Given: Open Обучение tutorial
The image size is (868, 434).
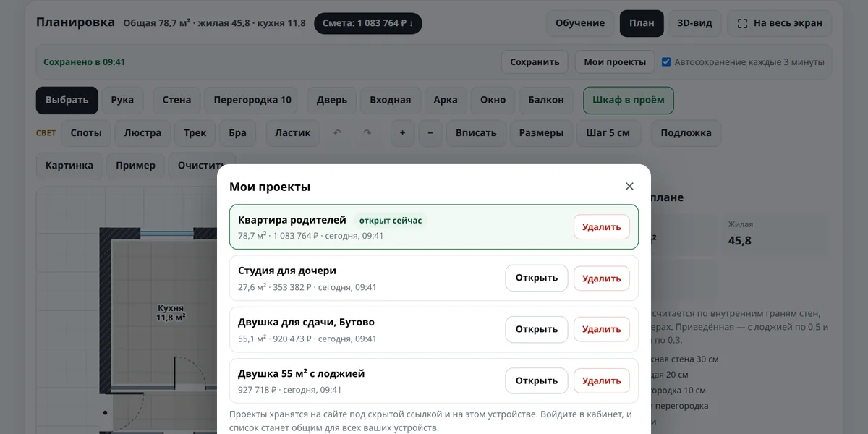Looking at the screenshot, I should [580, 23].
